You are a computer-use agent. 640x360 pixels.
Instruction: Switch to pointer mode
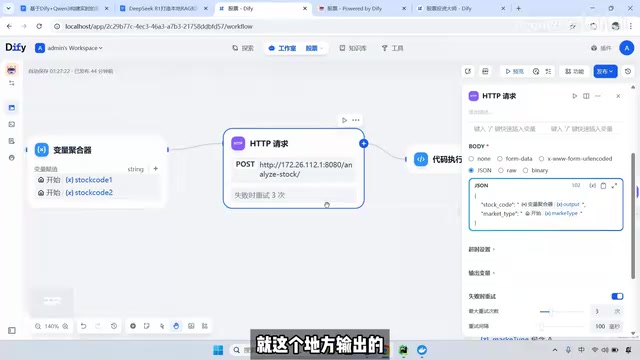click(162, 326)
